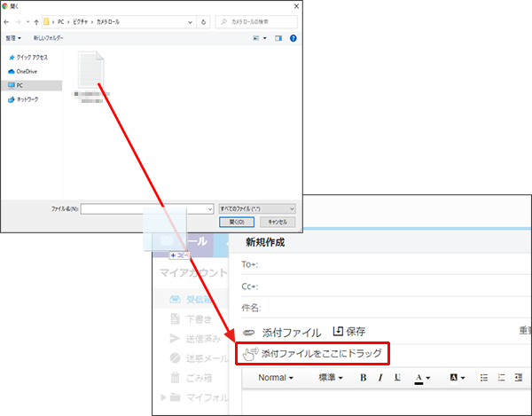Viewport: 532px width, 416px height.
Task: Click the 開く(O) button
Action: click(x=237, y=222)
